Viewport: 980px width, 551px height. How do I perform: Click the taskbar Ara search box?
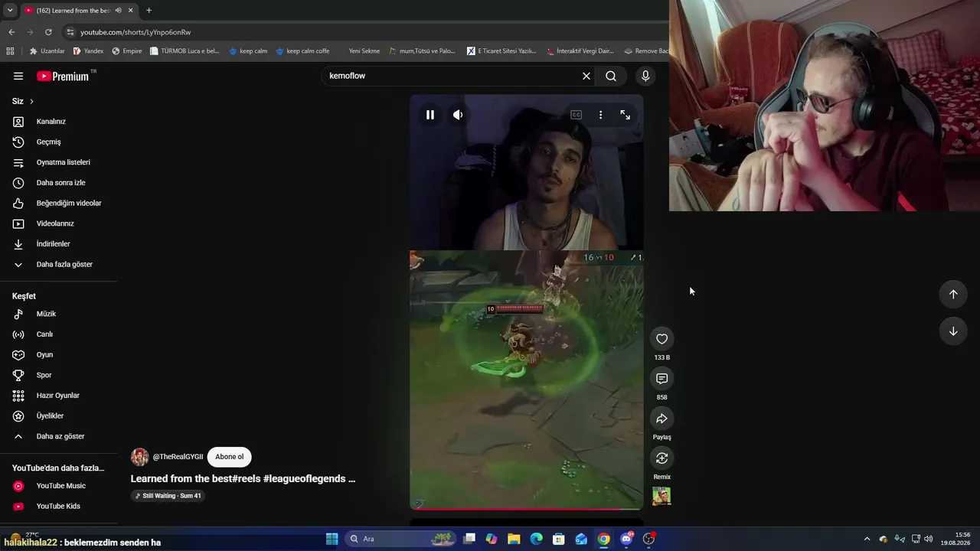pos(401,539)
